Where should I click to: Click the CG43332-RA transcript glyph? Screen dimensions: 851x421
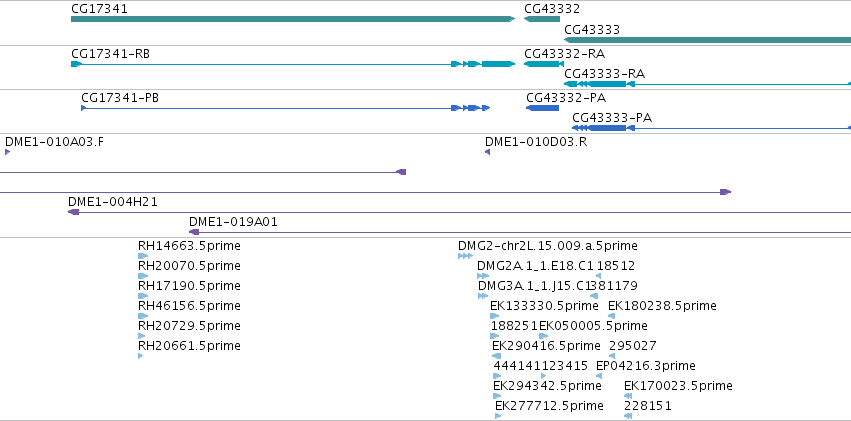544,64
